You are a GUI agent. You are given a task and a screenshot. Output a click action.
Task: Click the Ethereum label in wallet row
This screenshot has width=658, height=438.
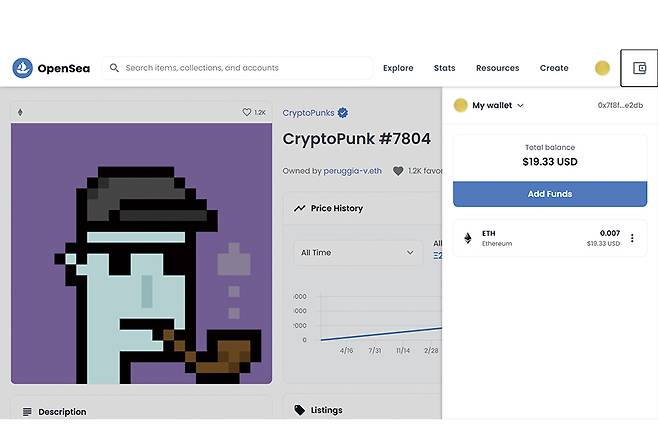click(x=497, y=244)
